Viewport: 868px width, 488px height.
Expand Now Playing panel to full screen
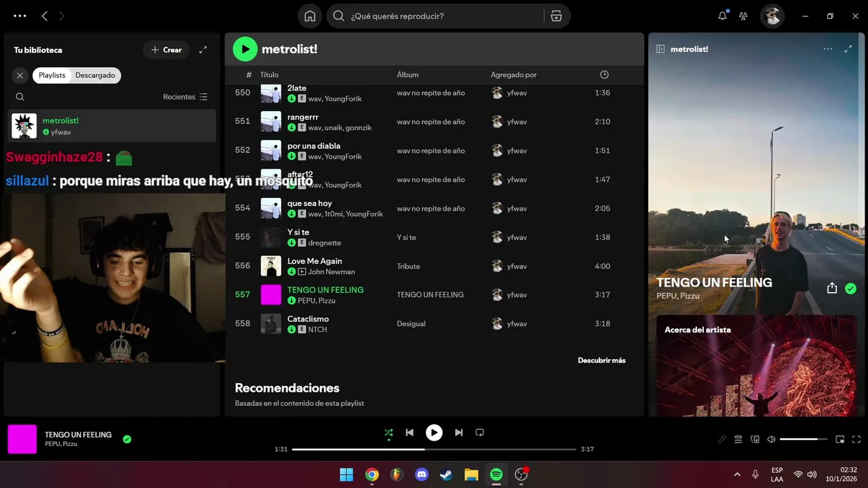click(x=848, y=49)
